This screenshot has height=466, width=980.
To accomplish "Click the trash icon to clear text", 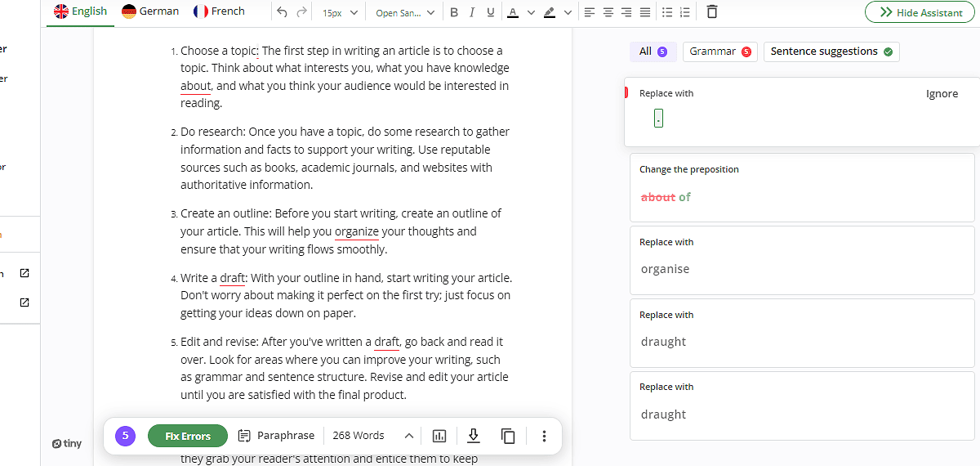I will pos(712,12).
